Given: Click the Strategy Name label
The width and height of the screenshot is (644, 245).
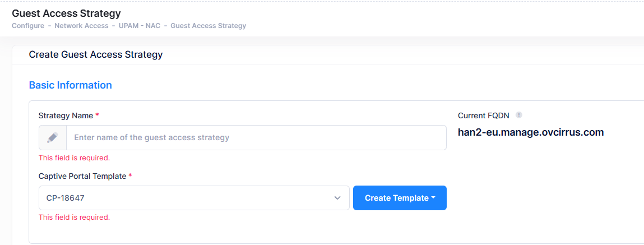Looking at the screenshot, I should tap(66, 115).
